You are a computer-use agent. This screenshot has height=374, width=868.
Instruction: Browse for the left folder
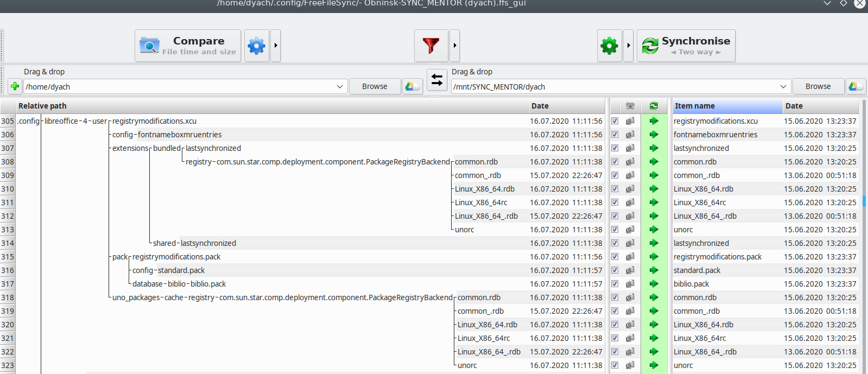tap(375, 86)
